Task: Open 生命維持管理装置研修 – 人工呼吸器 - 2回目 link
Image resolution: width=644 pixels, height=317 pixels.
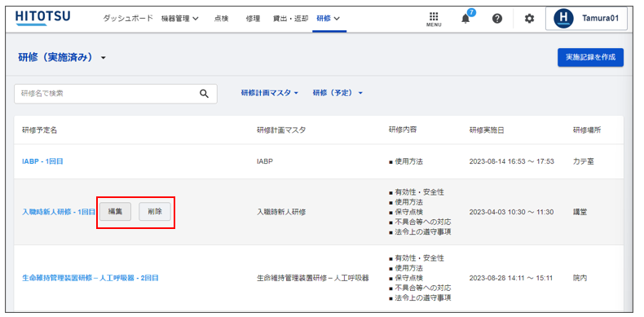Action: pyautogui.click(x=90, y=278)
